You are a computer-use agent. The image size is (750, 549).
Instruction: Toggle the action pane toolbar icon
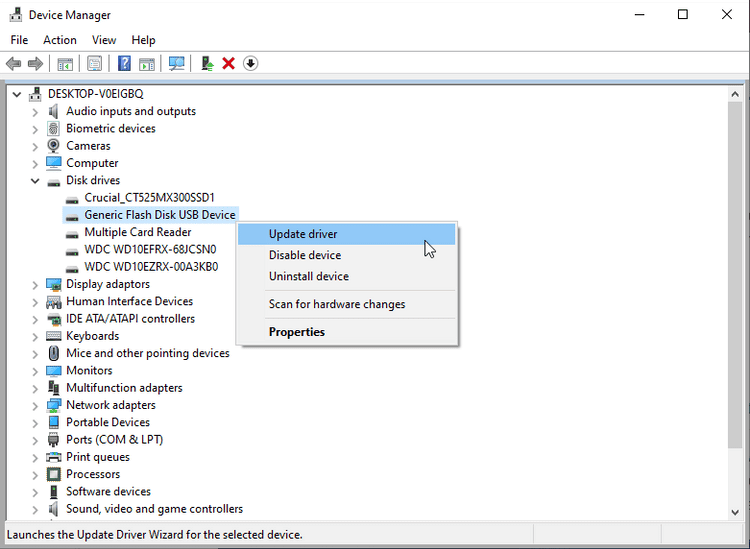tap(147, 63)
